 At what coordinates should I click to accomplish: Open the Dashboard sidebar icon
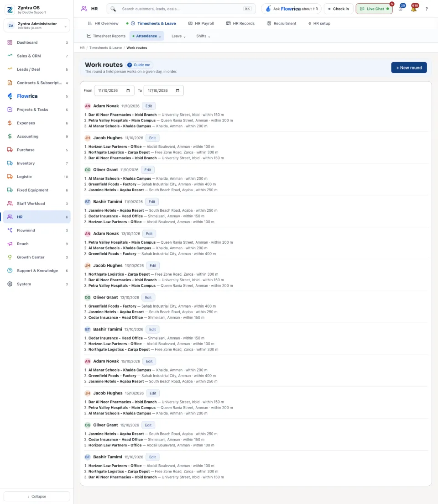(10, 42)
